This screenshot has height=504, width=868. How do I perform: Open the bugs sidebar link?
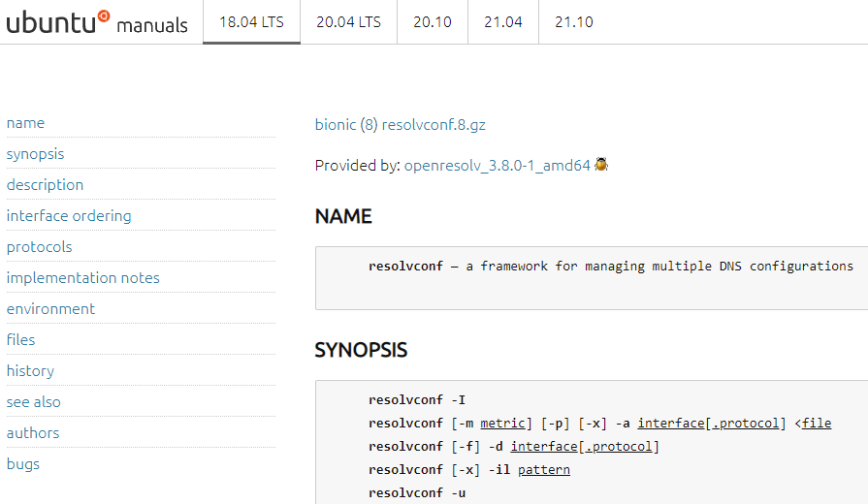tap(23, 463)
